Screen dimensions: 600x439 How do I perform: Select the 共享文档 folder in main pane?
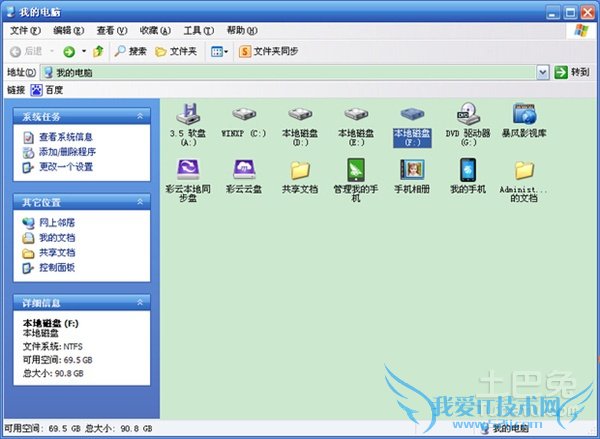(x=300, y=177)
